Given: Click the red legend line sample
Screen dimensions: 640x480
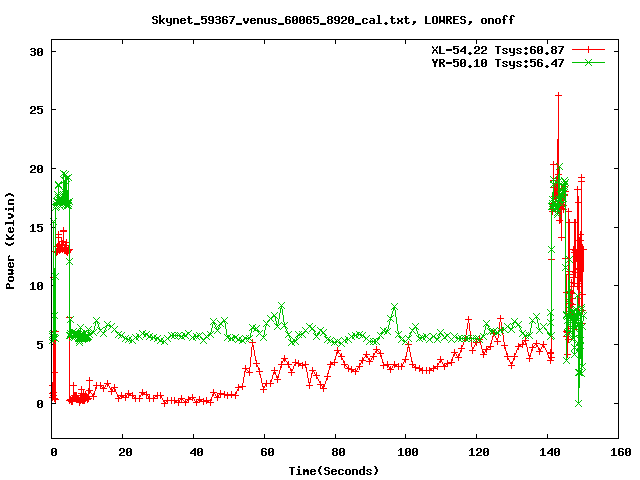Looking at the screenshot, I should tap(588, 50).
